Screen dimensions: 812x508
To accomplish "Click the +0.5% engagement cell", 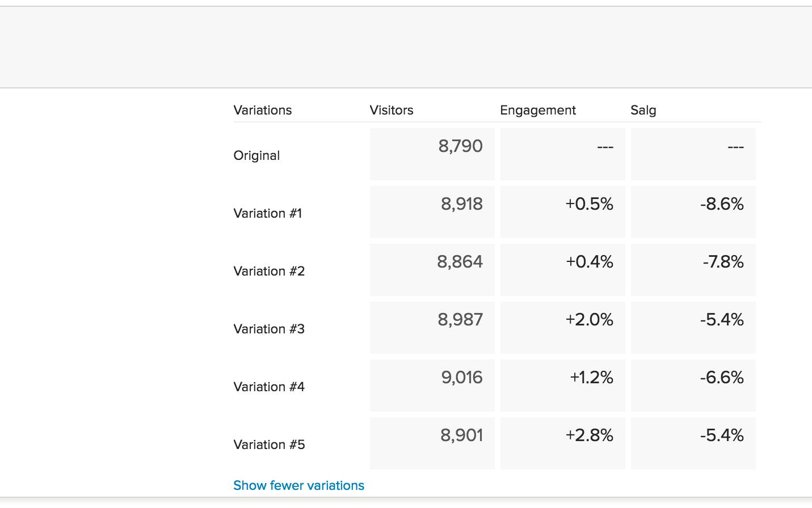I will coord(562,212).
